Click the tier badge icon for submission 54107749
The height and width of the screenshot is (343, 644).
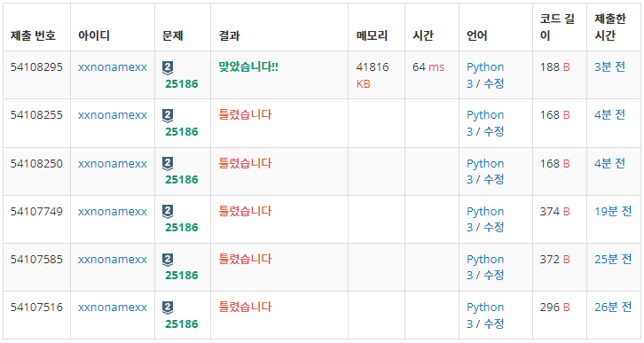(167, 212)
